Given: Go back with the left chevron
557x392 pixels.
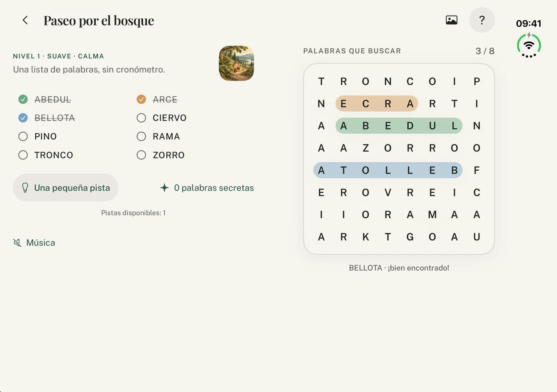Looking at the screenshot, I should 25,20.
